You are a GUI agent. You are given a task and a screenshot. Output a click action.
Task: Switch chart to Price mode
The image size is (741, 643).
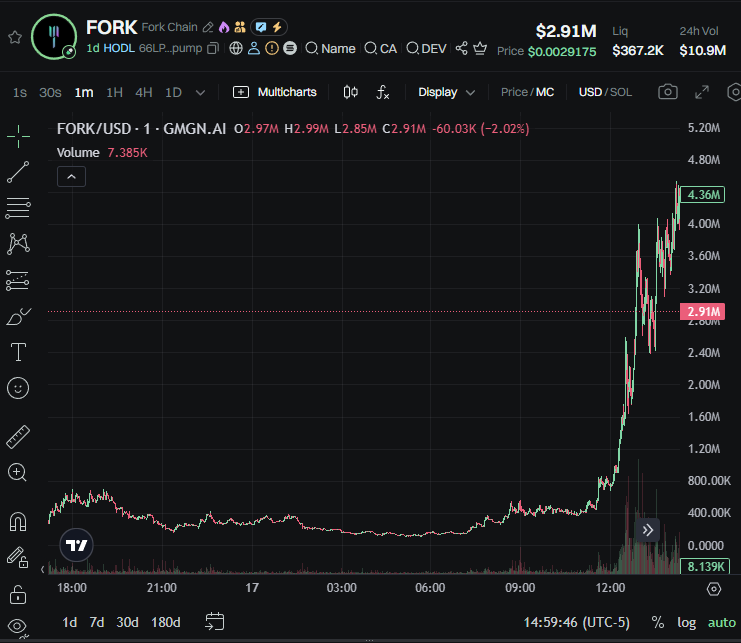click(x=514, y=92)
